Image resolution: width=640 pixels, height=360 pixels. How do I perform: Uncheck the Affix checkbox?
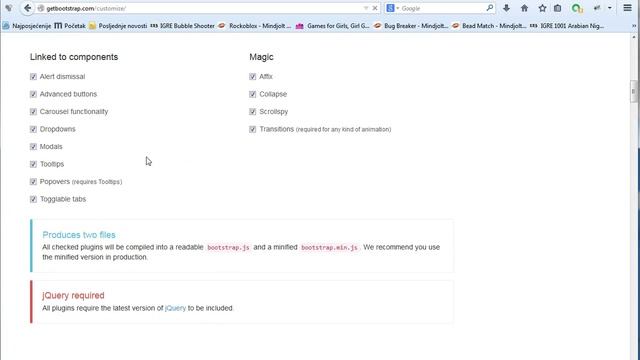[253, 76]
